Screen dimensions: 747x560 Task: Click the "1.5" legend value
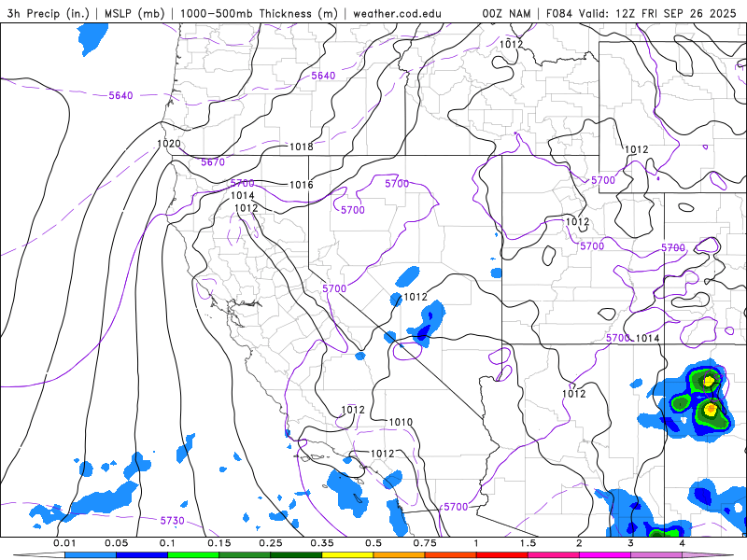528,543
